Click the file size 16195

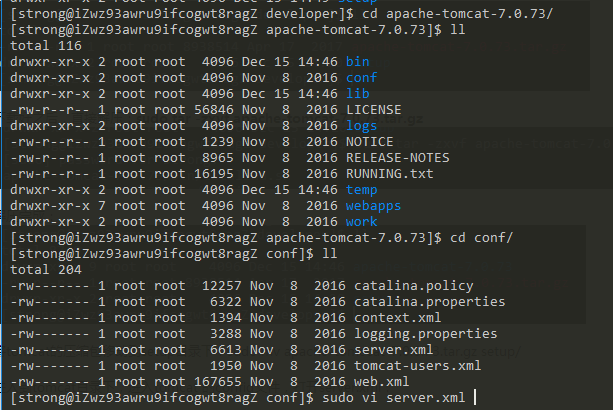tap(214, 174)
